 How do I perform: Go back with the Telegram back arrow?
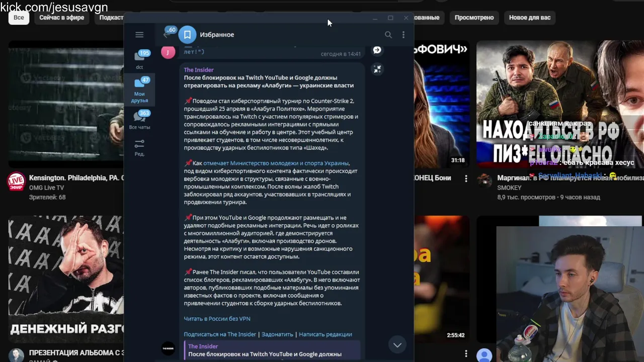167,34
